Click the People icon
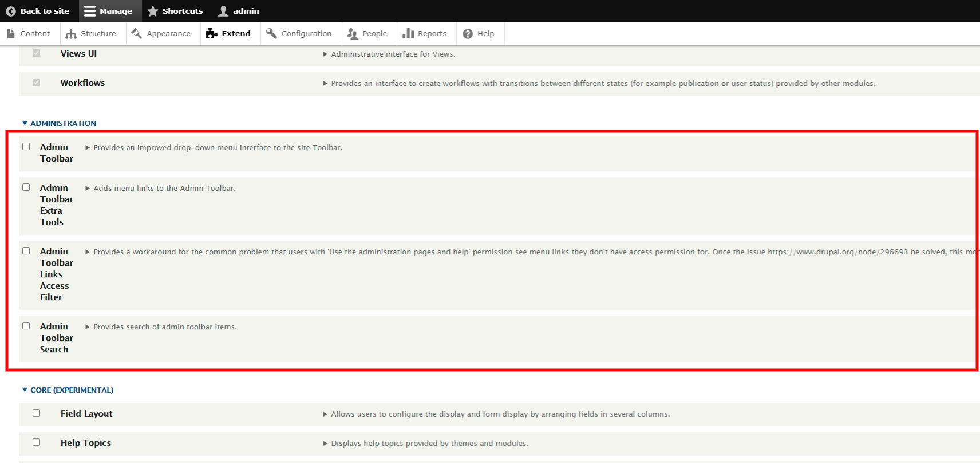Image resolution: width=980 pixels, height=463 pixels. coord(353,34)
